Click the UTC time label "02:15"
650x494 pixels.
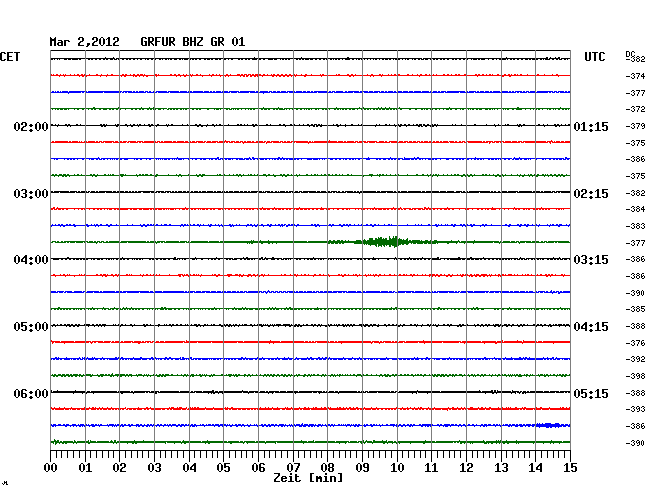(x=591, y=194)
